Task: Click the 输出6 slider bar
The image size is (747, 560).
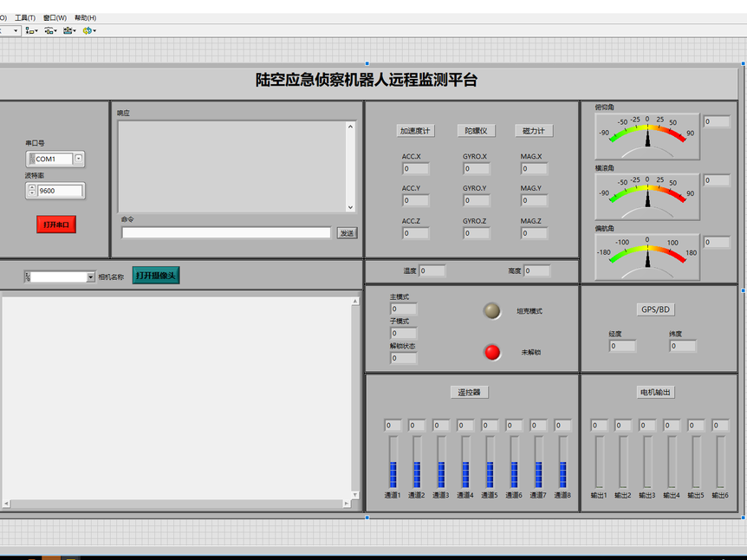Action: pyautogui.click(x=720, y=462)
